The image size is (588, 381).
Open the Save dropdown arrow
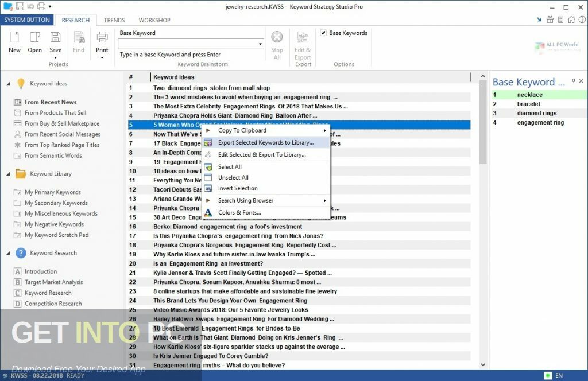tap(56, 57)
